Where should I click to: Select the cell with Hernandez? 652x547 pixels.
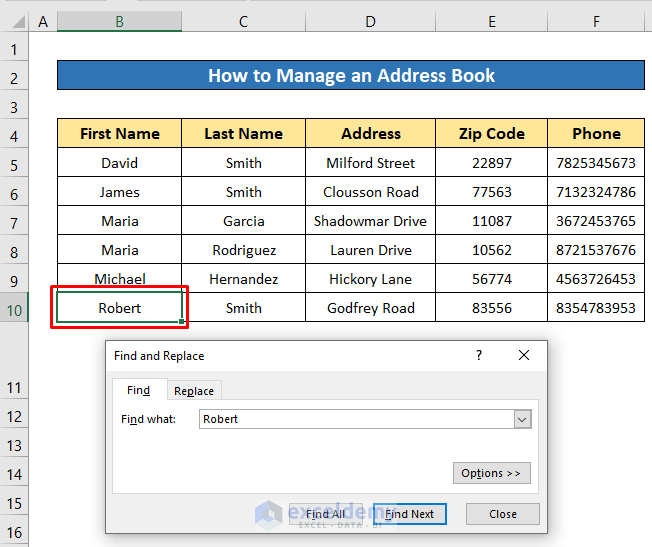coord(243,279)
